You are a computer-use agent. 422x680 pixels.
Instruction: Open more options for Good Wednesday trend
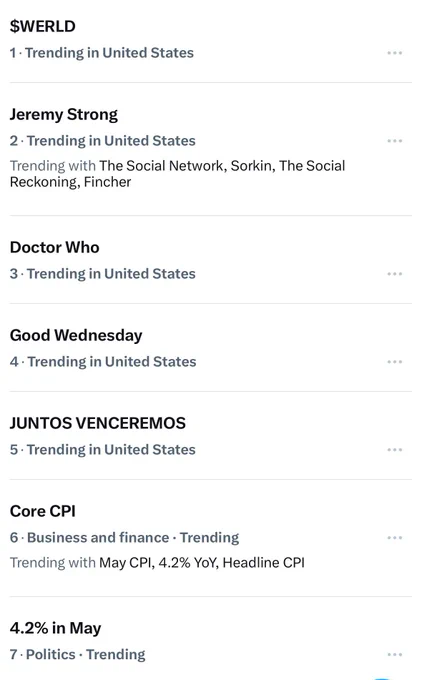(x=395, y=362)
